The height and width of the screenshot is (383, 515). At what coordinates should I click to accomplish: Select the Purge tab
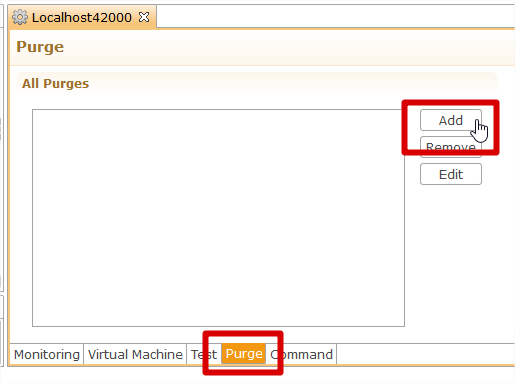[244, 353]
